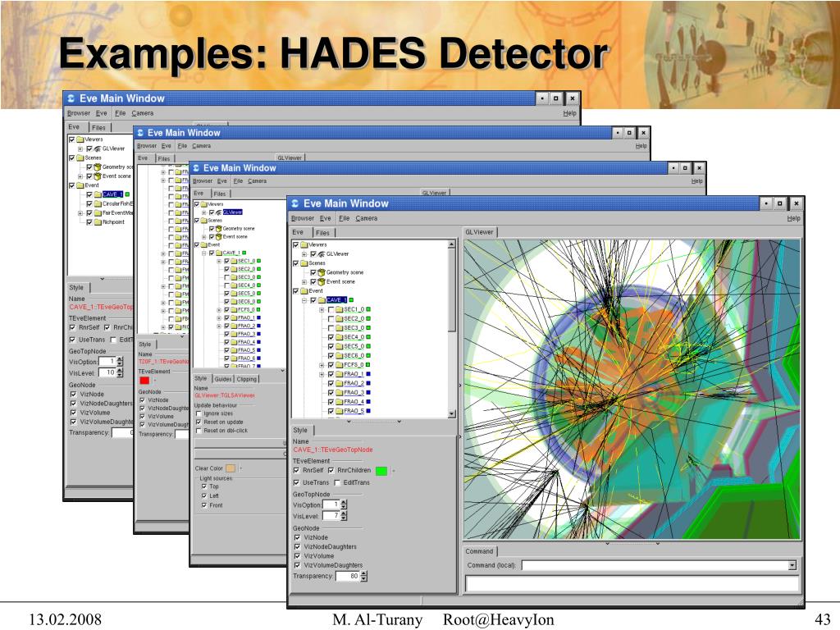Click the Viewers folder icon in front window
This screenshot has width=840, height=630.
point(304,244)
